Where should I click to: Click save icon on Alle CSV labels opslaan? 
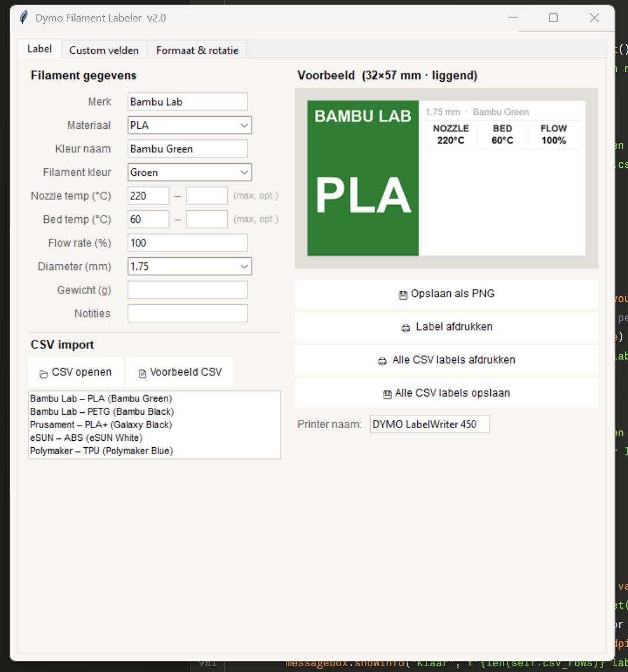[x=387, y=394]
